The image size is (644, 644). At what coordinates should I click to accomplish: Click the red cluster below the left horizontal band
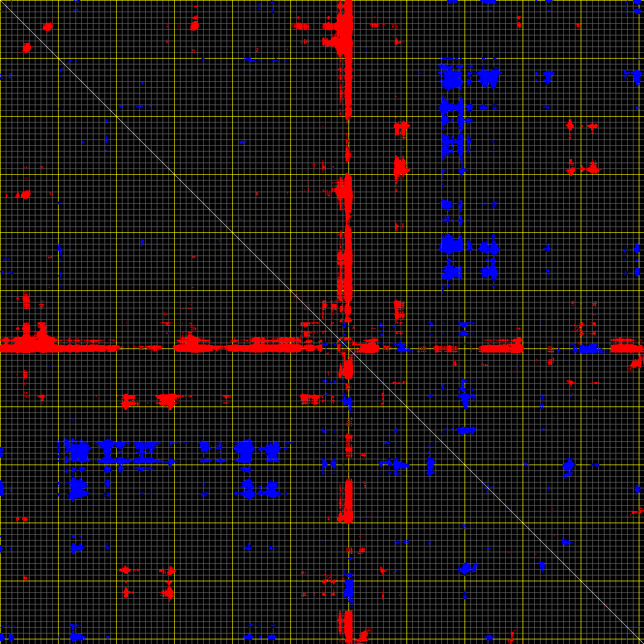[167, 399]
